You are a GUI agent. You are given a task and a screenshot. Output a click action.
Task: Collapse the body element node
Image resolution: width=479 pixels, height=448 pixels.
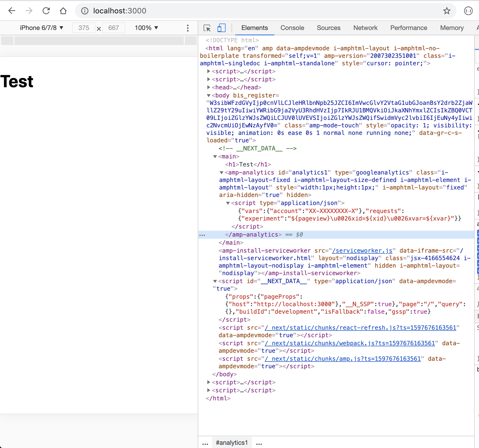(x=209, y=95)
